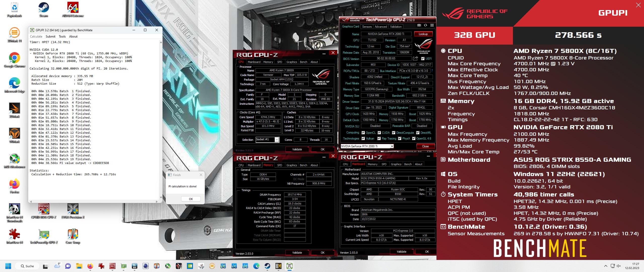
Task: Open the SPD tab in Memory CPU-Z window
Action: pyautogui.click(x=279, y=165)
